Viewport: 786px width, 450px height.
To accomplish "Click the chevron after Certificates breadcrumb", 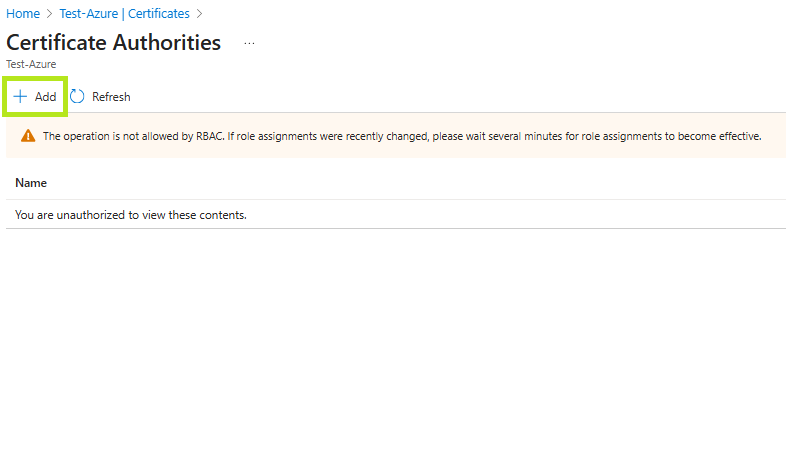I will click(x=200, y=14).
